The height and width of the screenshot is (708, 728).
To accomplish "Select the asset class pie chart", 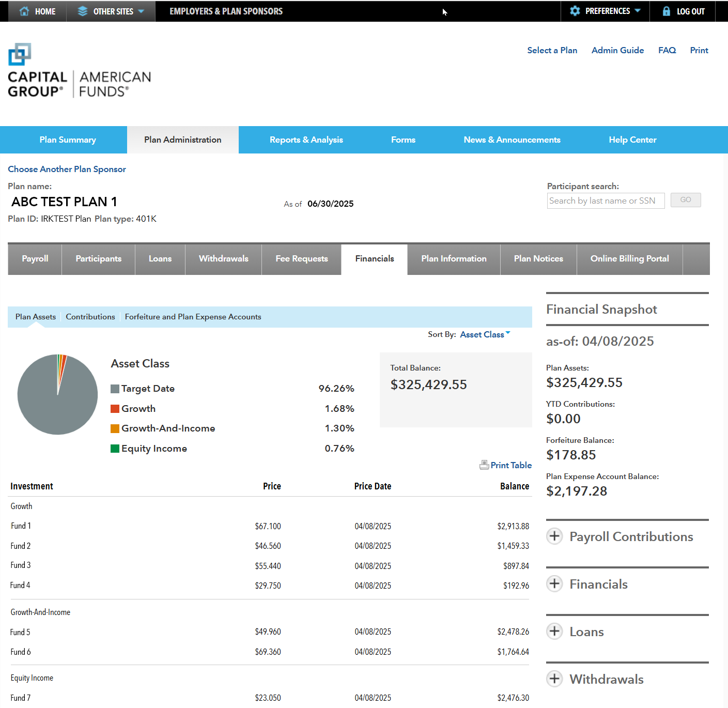I will pos(57,394).
